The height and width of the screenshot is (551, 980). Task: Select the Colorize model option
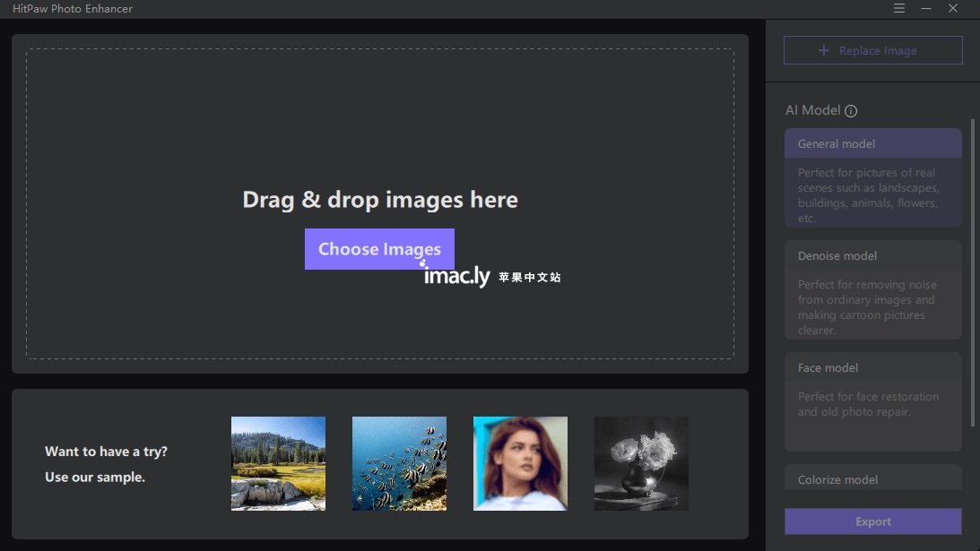[873, 478]
